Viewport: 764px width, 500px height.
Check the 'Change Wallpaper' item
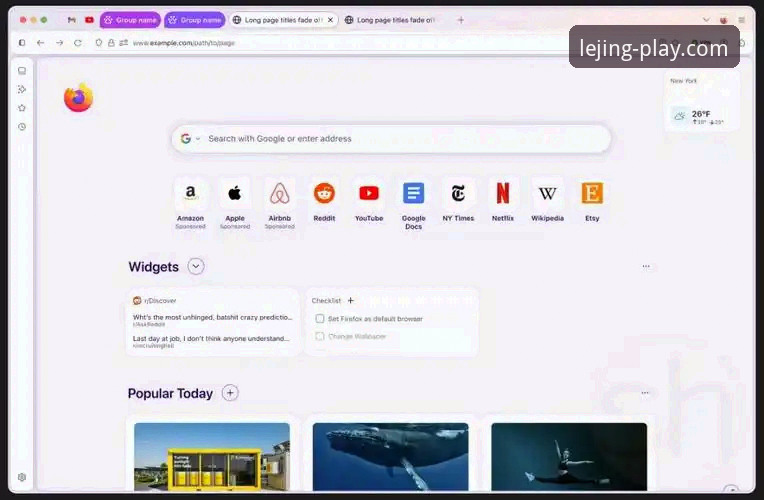(x=320, y=336)
